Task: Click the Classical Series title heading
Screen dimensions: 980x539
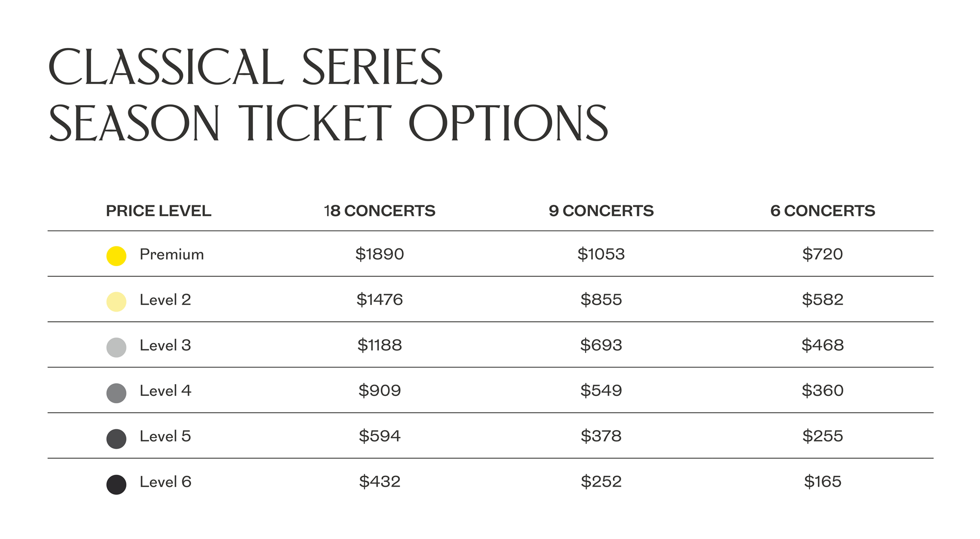Action: point(245,67)
